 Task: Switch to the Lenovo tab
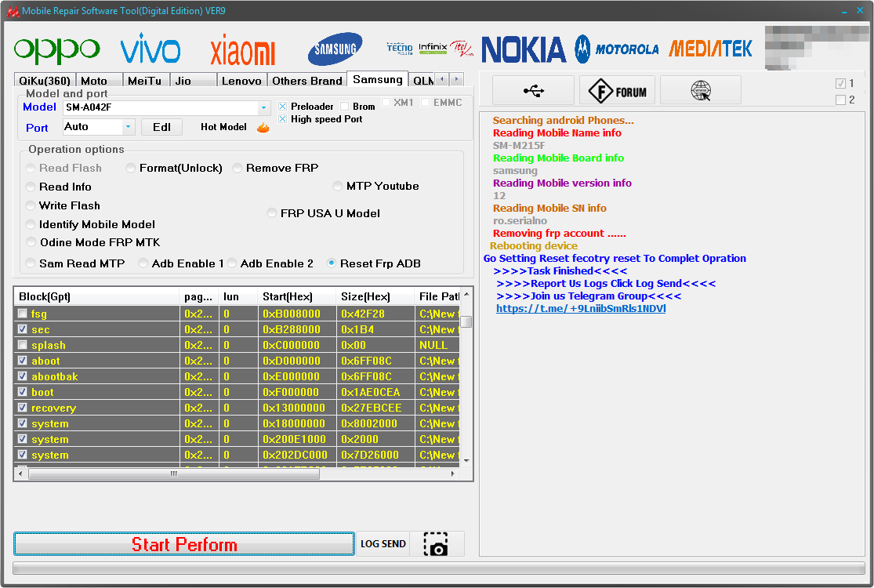(241, 81)
